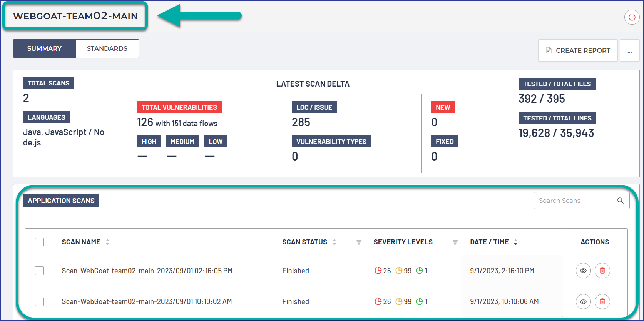
Task: Check the 10:10:02 AM scan row
Action: (39, 301)
